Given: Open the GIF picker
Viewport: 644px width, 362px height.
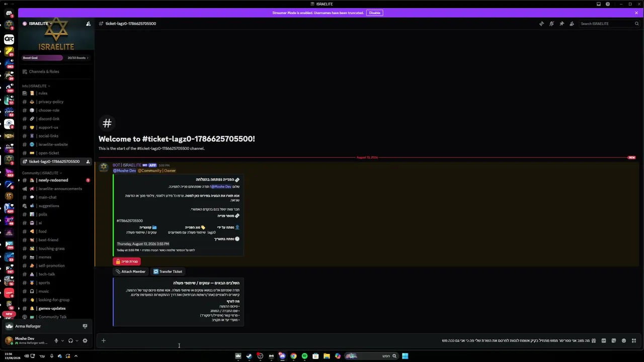Looking at the screenshot, I should point(604,341).
